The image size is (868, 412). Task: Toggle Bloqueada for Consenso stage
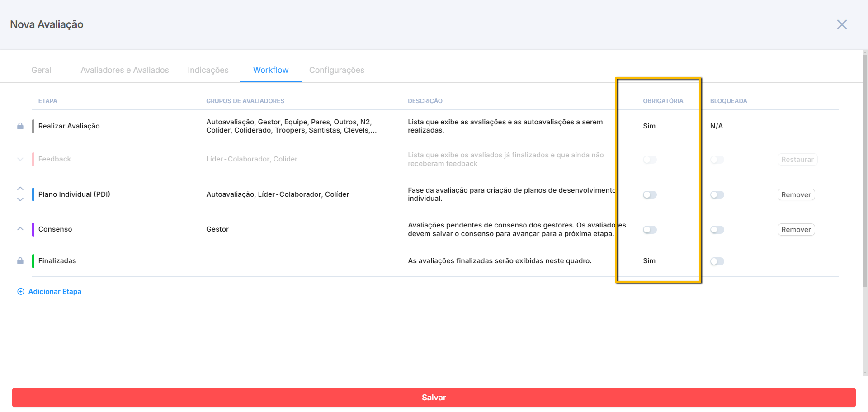click(x=717, y=230)
